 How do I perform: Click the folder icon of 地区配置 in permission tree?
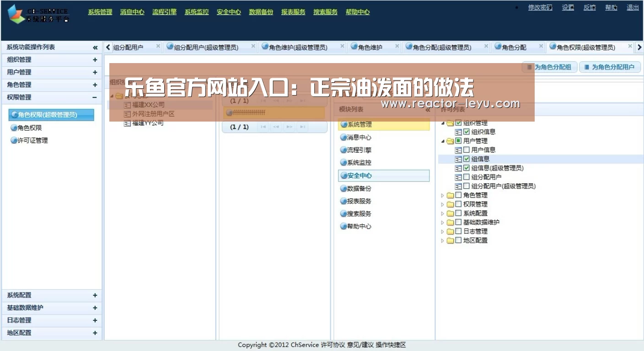point(450,240)
